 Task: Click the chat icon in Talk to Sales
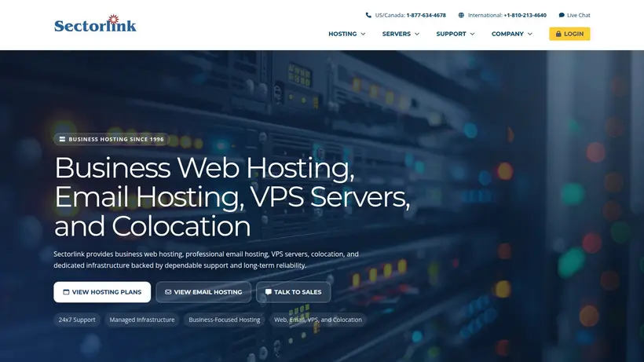[x=268, y=292]
